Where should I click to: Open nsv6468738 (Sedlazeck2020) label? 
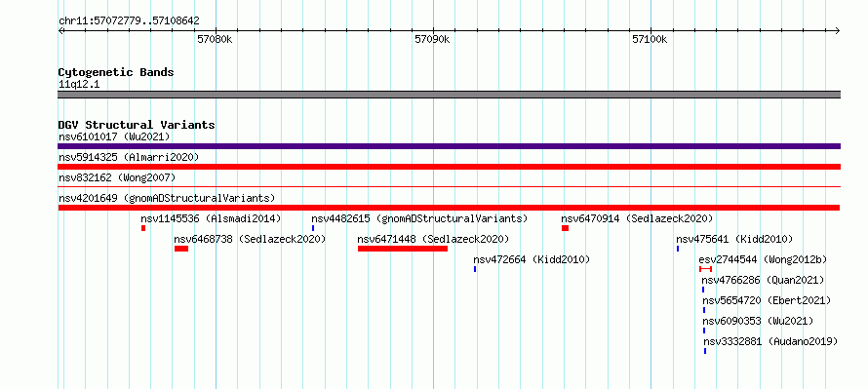click(250, 239)
